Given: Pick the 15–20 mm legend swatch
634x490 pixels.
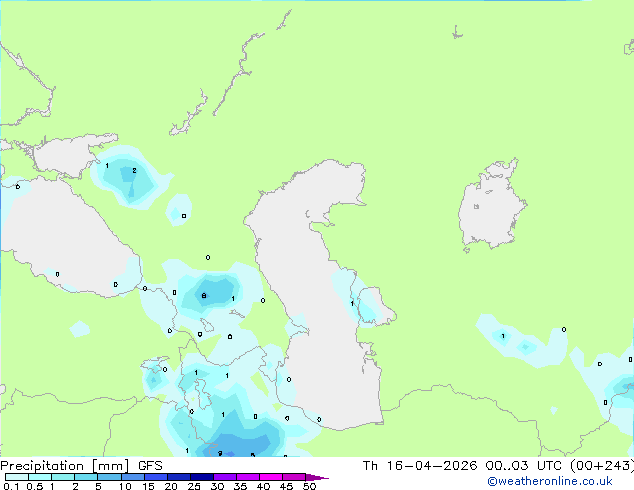Looking at the screenshot, I should click(155, 477).
